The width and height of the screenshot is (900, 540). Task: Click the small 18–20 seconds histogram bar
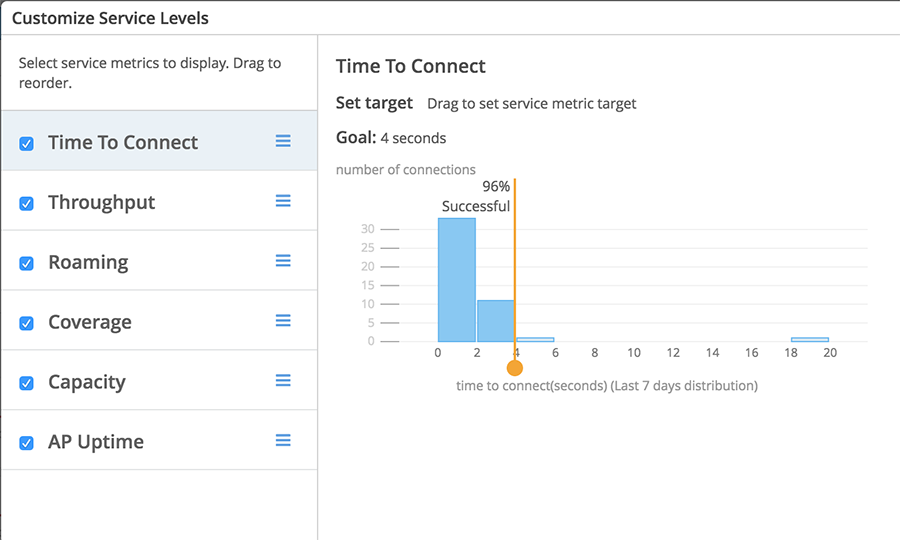809,339
